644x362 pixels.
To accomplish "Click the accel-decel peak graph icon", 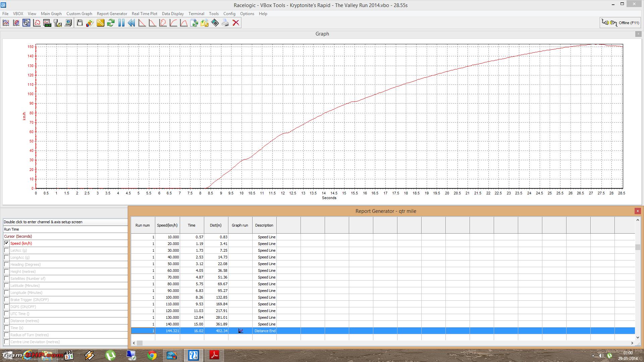I will tap(183, 23).
